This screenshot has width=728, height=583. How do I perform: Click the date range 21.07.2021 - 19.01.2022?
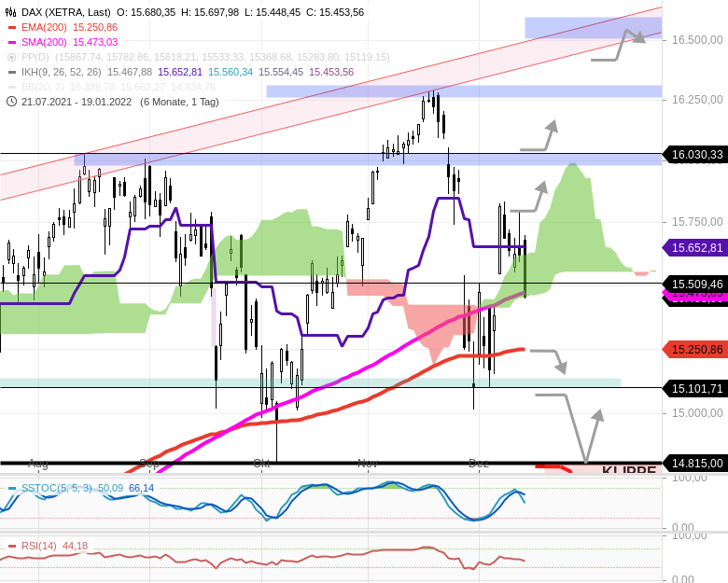tap(77, 102)
